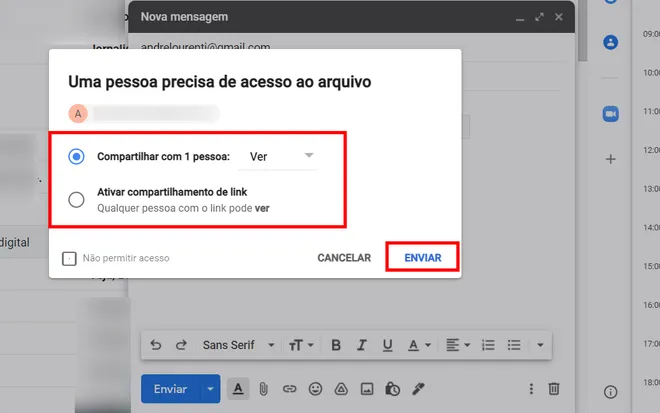Expand Nova mensagem to full screen
The height and width of the screenshot is (413, 660).
[x=539, y=17]
